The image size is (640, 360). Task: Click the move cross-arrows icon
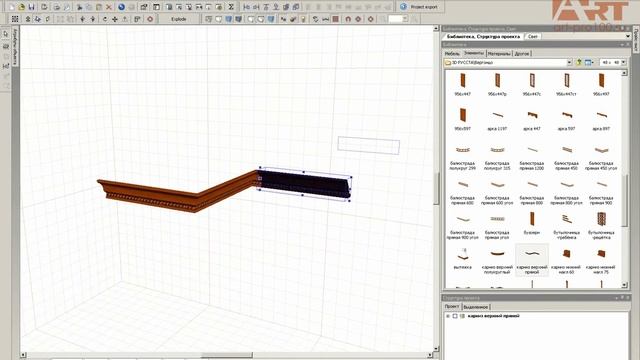tap(115, 19)
